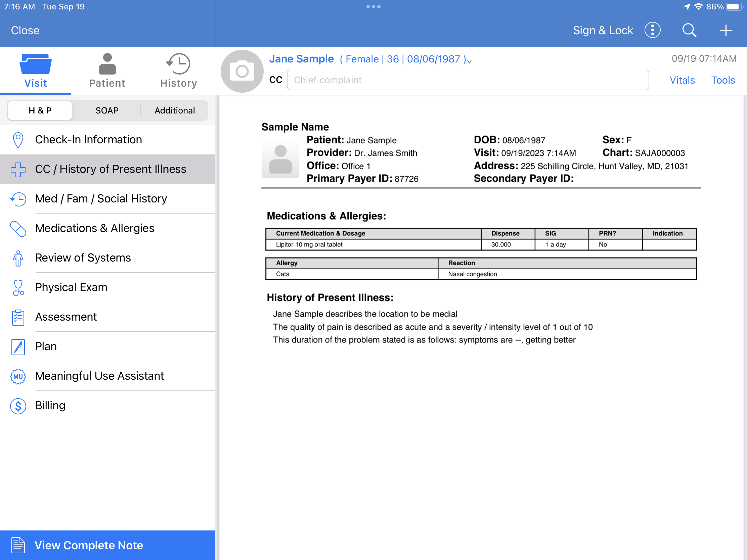This screenshot has height=560, width=747.
Task: Click the 'location to be medial' line
Action: [365, 314]
